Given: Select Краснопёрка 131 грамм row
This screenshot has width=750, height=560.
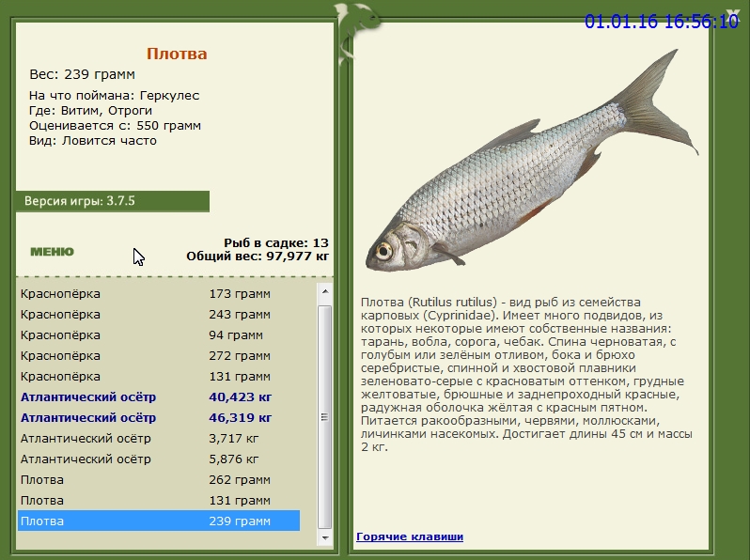Looking at the screenshot, I should coord(159,377).
